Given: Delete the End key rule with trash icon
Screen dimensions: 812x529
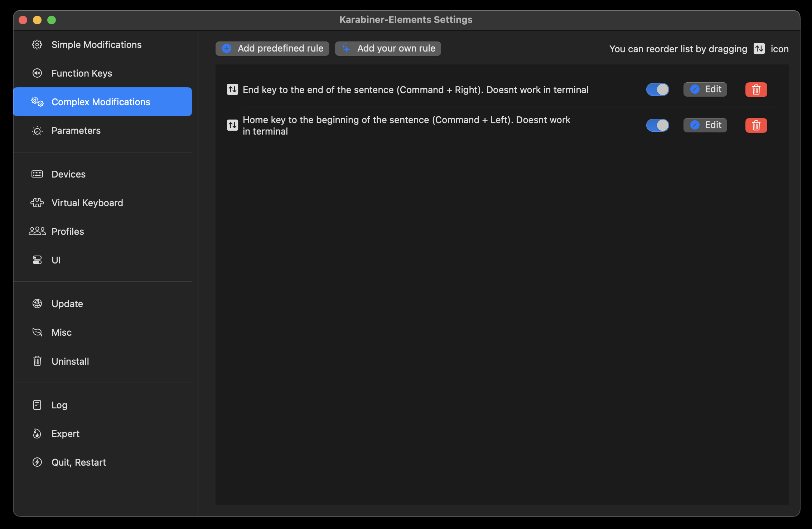Looking at the screenshot, I should coord(756,89).
